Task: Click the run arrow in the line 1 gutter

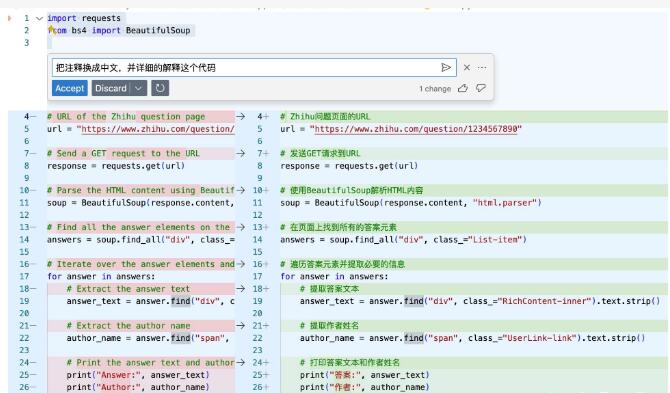Action: pyautogui.click(x=9, y=18)
